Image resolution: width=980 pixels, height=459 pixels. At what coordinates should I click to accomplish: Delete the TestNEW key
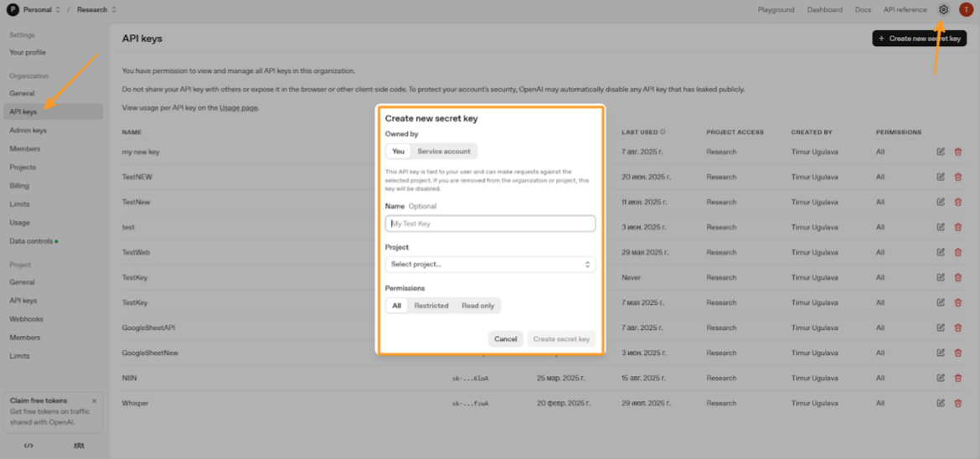tap(958, 177)
